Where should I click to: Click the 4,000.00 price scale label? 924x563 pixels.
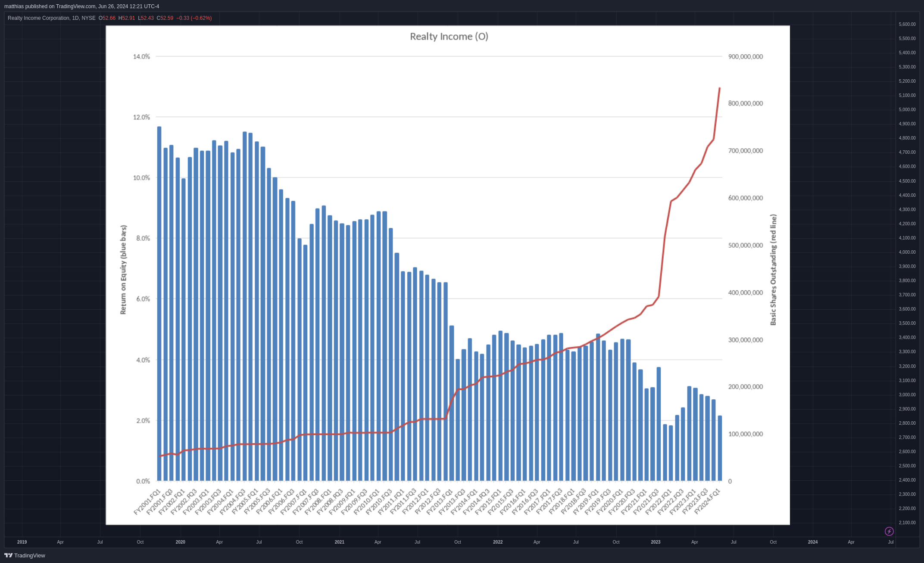tap(907, 252)
